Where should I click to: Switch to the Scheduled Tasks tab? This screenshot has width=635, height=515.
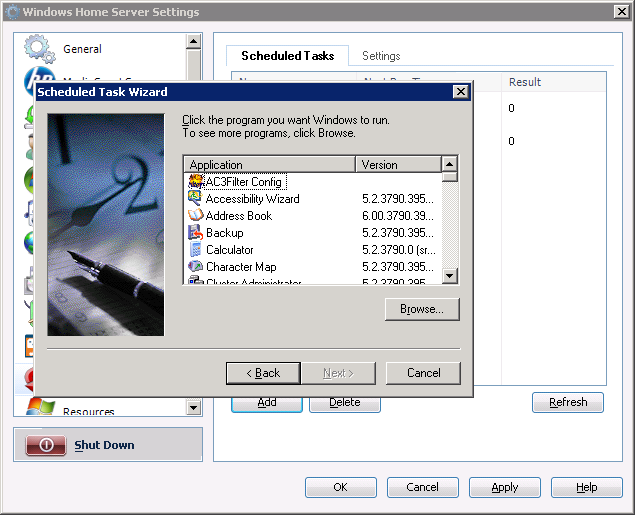[288, 55]
